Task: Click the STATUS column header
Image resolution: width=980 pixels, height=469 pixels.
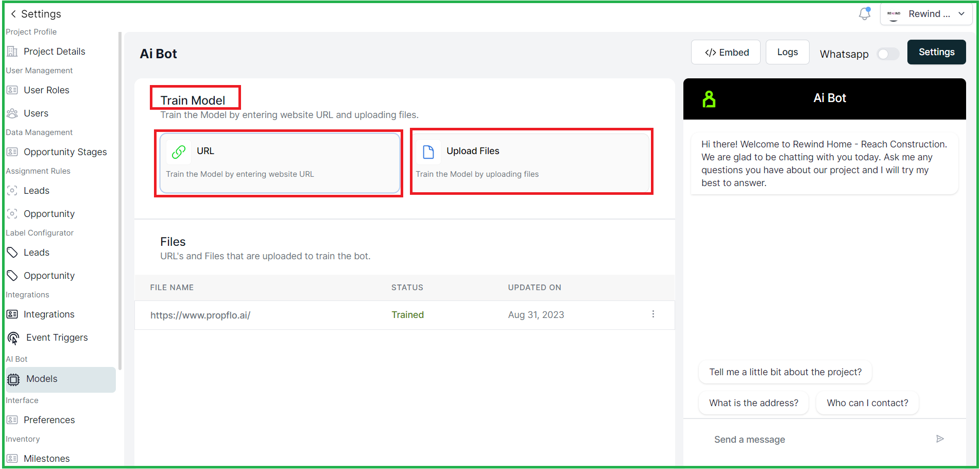Action: (407, 288)
